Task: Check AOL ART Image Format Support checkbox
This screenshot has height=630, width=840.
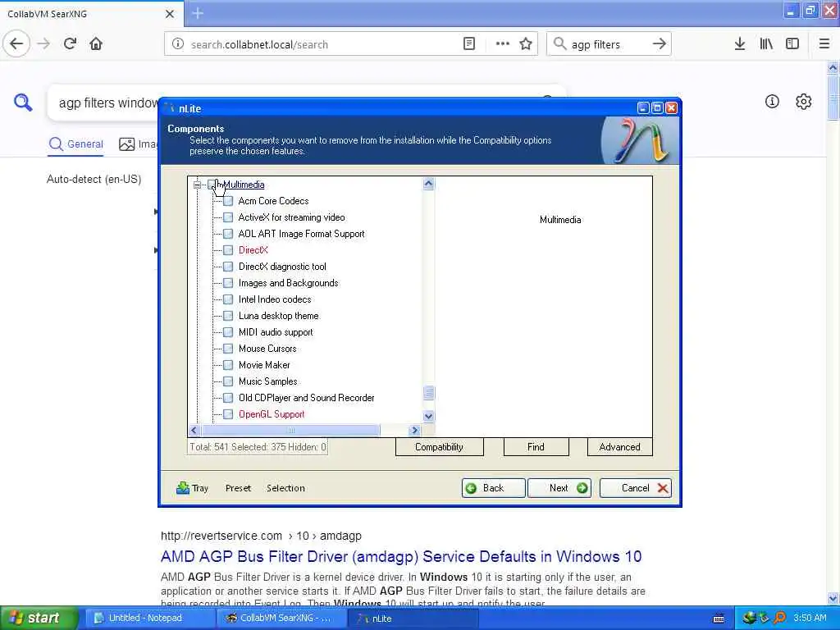Action: (228, 234)
